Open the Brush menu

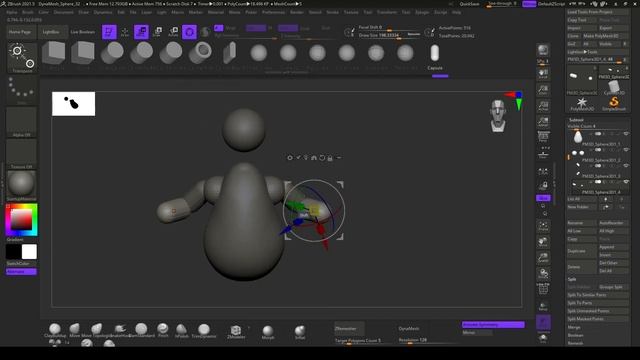(x=28, y=12)
